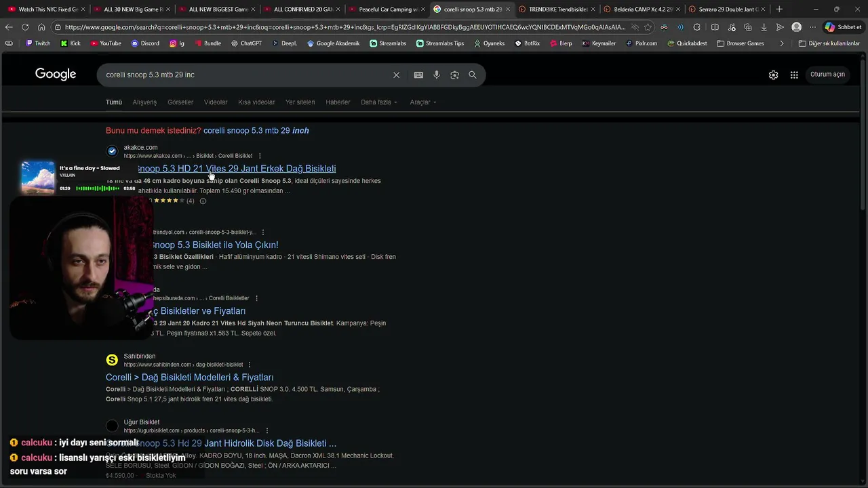868x488 pixels.
Task: Open the Corelli Dağ Bisikleti Modelleri & Fiyatları result
Action: [x=190, y=378]
